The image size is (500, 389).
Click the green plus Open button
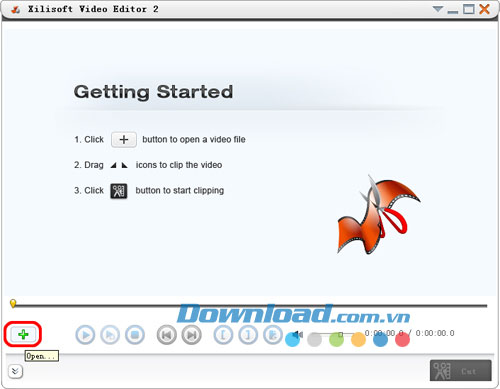(23, 334)
